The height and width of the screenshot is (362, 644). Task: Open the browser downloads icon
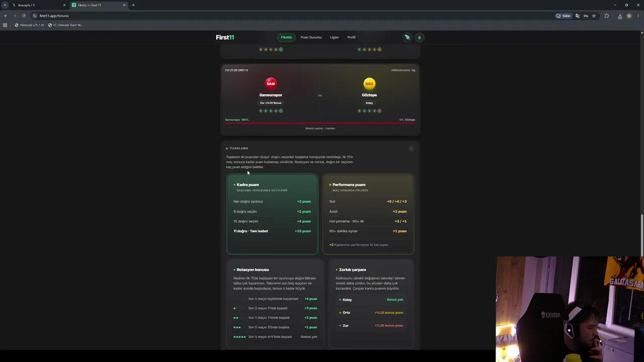pos(620,16)
